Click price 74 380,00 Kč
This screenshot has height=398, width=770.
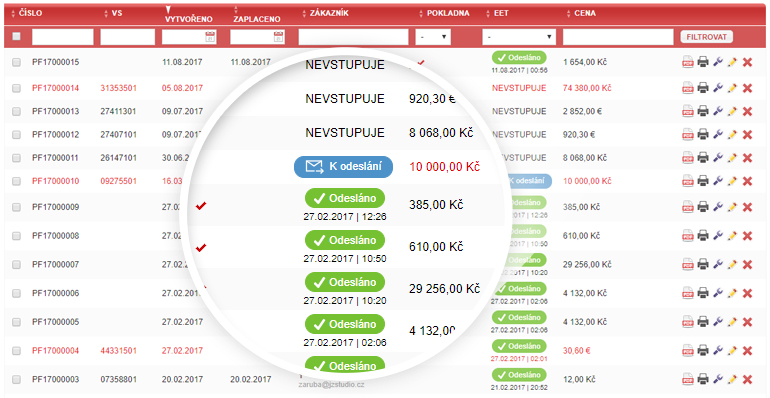(x=587, y=88)
